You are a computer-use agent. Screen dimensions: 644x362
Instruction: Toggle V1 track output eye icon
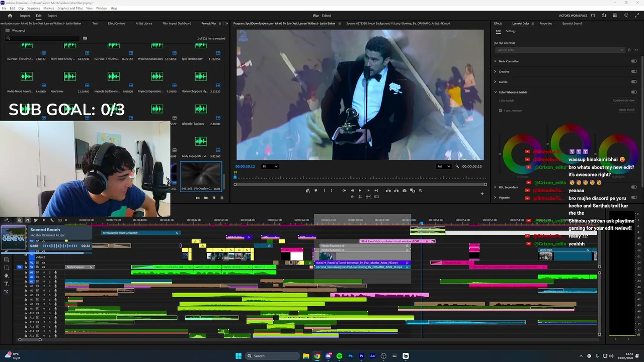[43, 267]
